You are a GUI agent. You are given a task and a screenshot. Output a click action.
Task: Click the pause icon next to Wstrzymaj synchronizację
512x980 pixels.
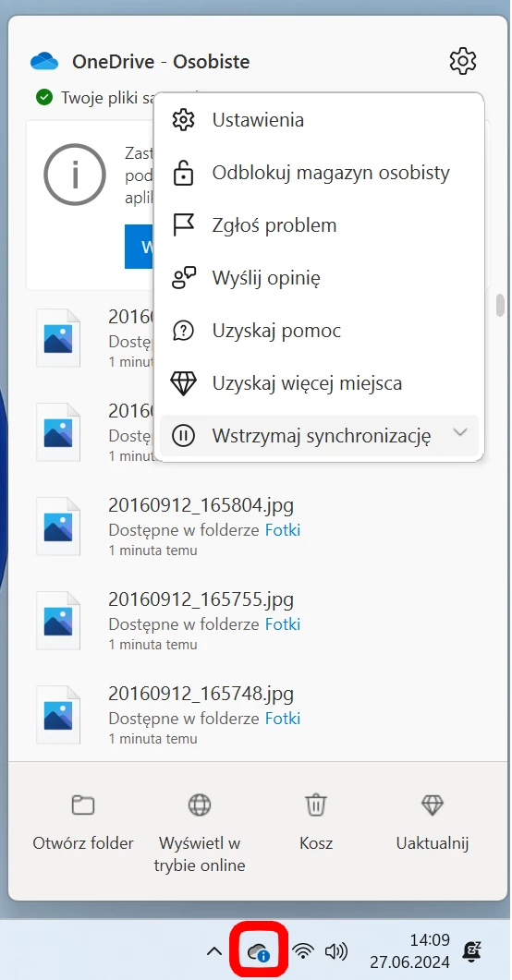tap(184, 435)
